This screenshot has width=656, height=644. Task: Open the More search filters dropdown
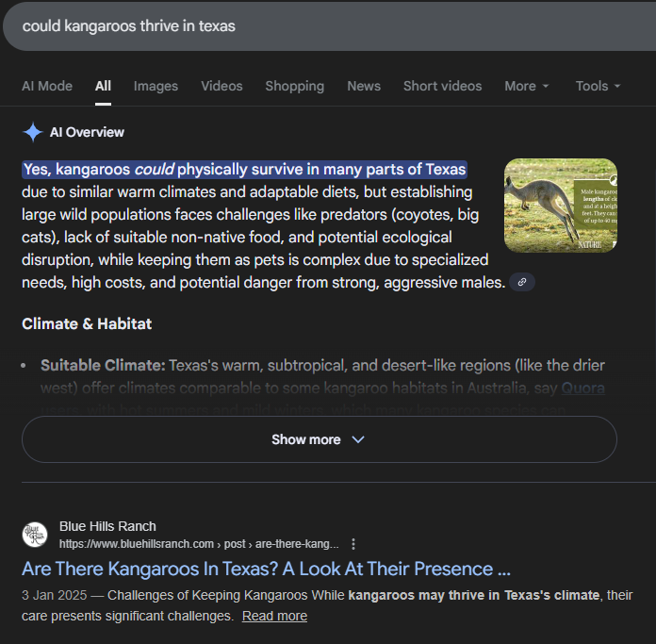point(526,86)
